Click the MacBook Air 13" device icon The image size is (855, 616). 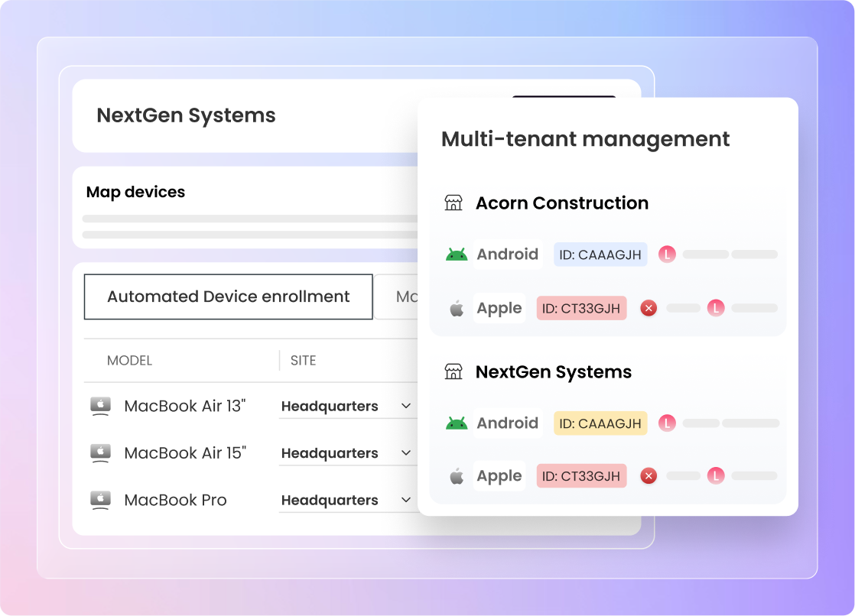click(100, 406)
